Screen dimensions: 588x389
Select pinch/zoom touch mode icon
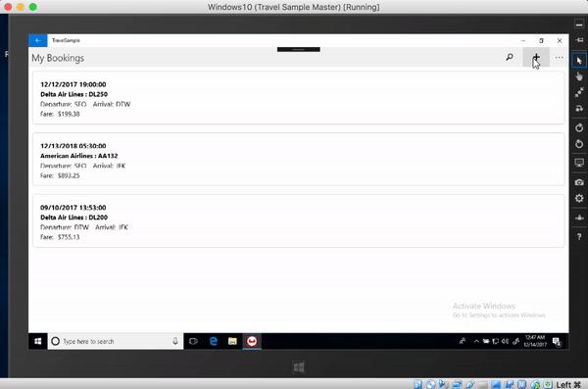coord(579,92)
